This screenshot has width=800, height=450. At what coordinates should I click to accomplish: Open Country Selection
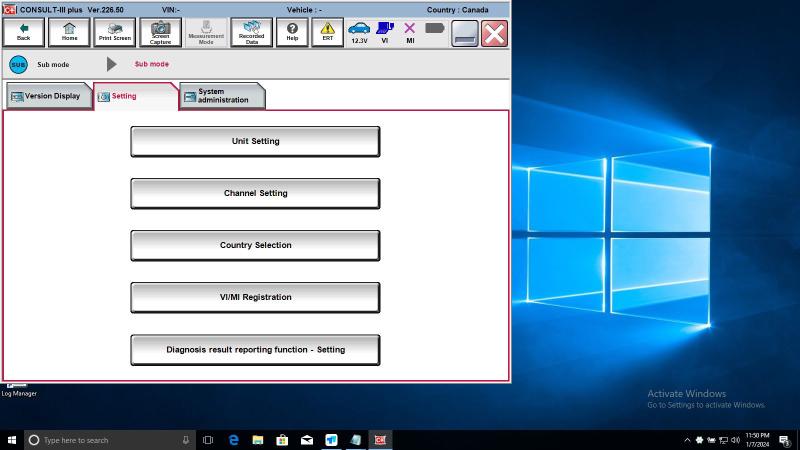pos(255,245)
